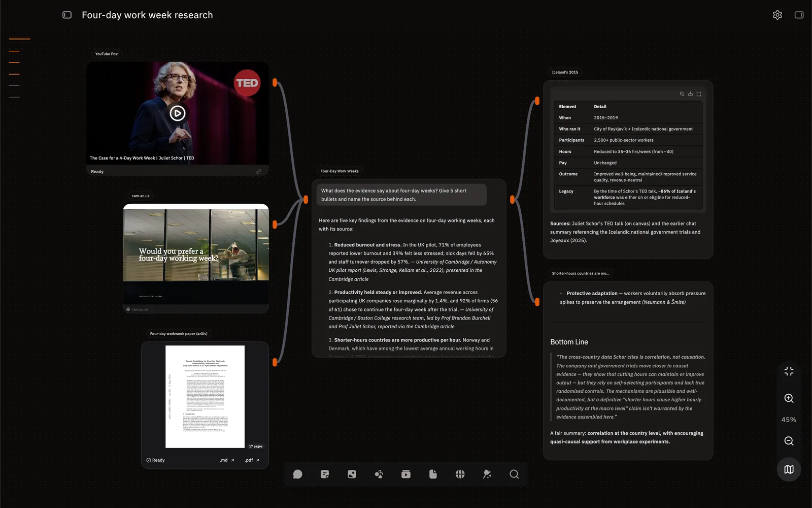Add a web page via globe icon
Image resolution: width=812 pixels, height=508 pixels.
coord(460,474)
